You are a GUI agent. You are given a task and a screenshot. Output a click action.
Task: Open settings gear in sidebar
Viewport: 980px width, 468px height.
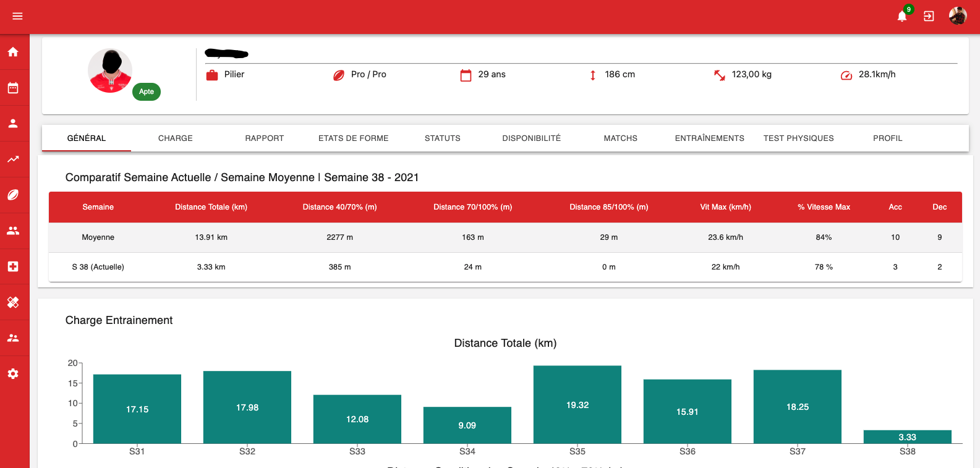tap(13, 374)
